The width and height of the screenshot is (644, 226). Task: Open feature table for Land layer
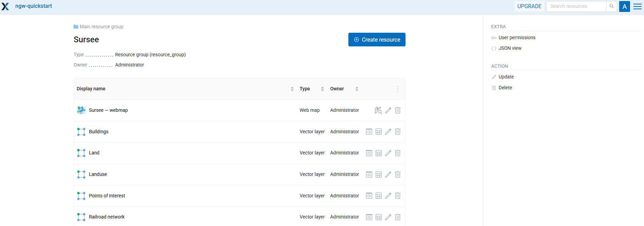(x=378, y=153)
